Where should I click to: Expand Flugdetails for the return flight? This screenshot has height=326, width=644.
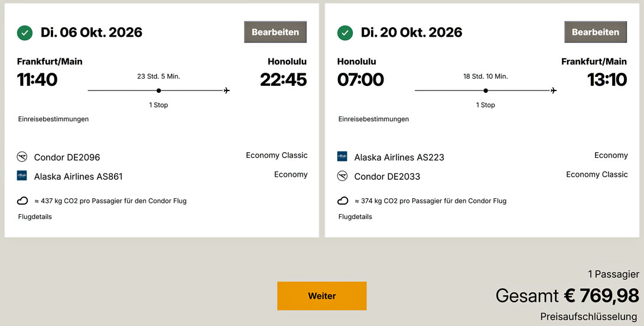tap(355, 217)
